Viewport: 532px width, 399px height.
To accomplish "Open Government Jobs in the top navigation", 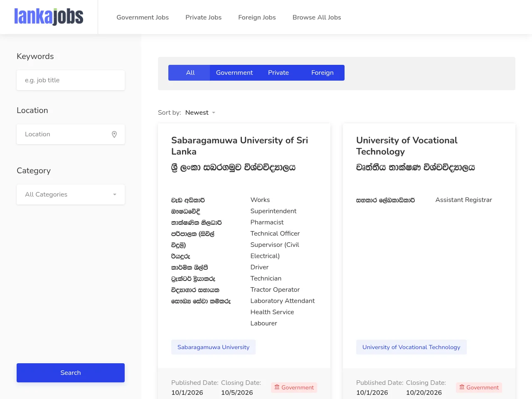I will point(143,17).
